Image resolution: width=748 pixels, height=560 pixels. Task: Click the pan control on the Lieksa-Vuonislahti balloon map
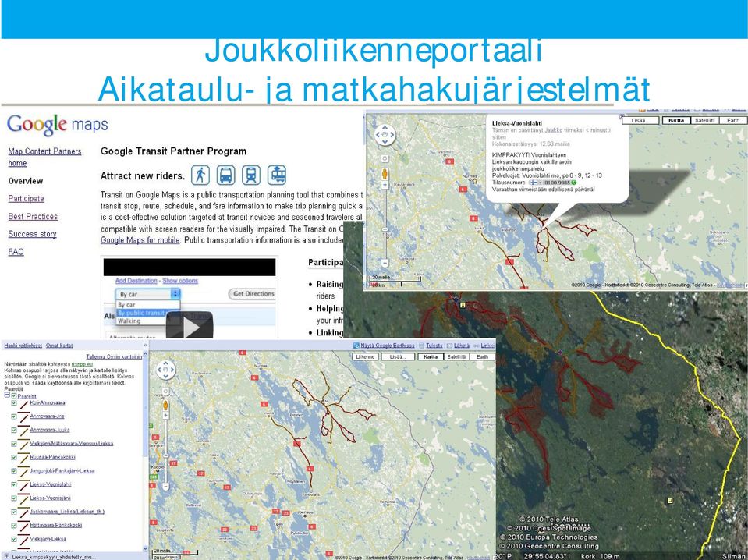click(385, 136)
